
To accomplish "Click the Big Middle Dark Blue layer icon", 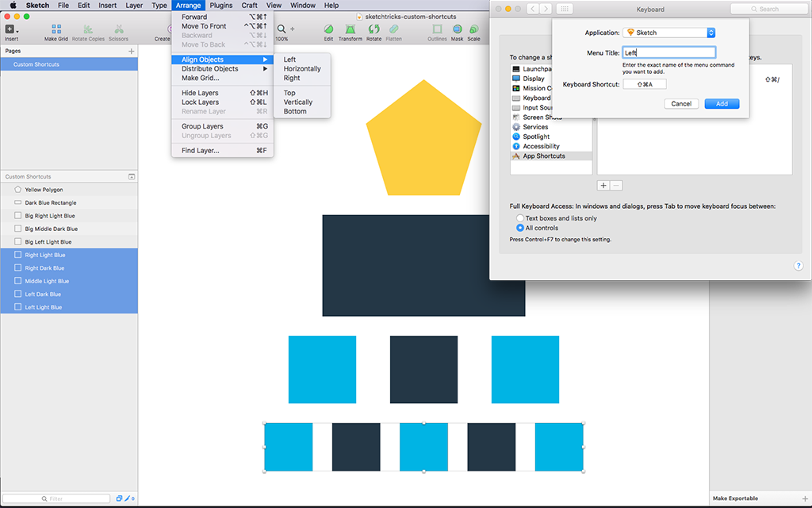I will (x=18, y=229).
